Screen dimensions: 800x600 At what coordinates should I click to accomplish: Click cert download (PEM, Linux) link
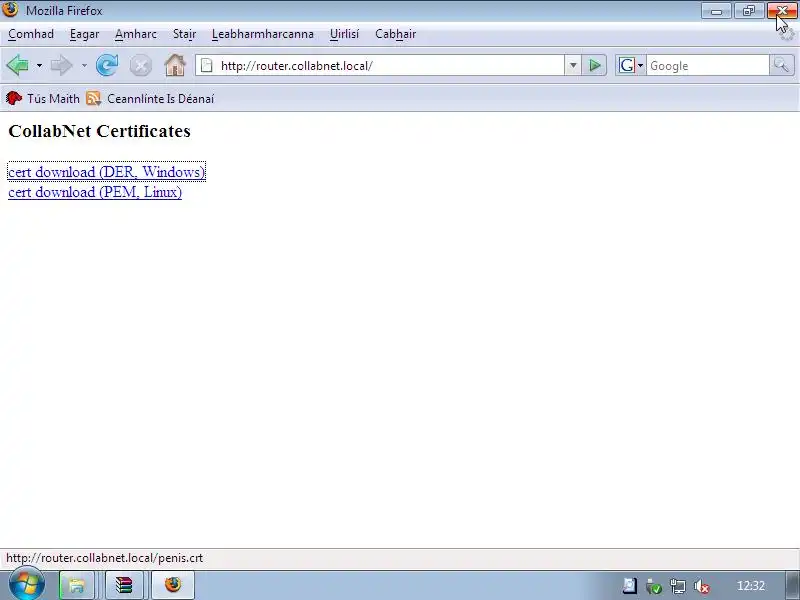[95, 192]
